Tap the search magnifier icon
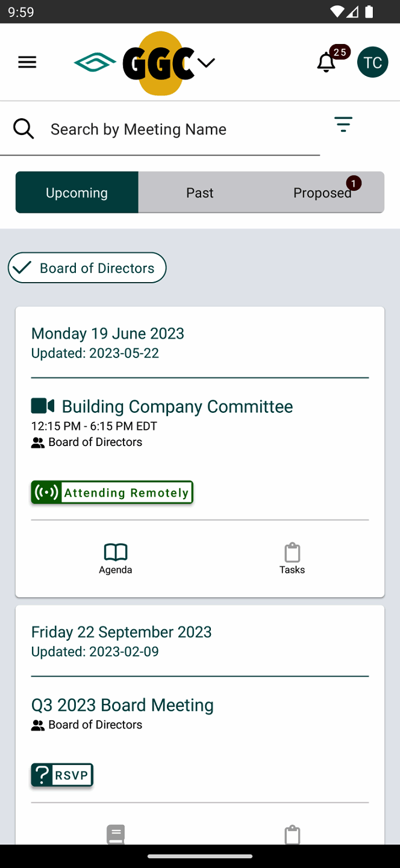Screen dimensions: 400x868 23,128
